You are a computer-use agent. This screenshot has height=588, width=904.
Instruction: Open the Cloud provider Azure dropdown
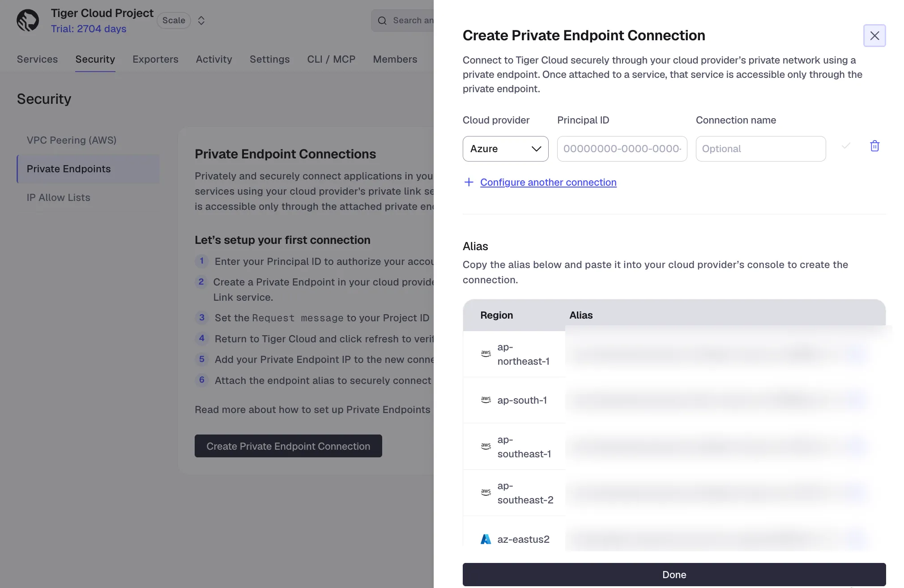505,149
